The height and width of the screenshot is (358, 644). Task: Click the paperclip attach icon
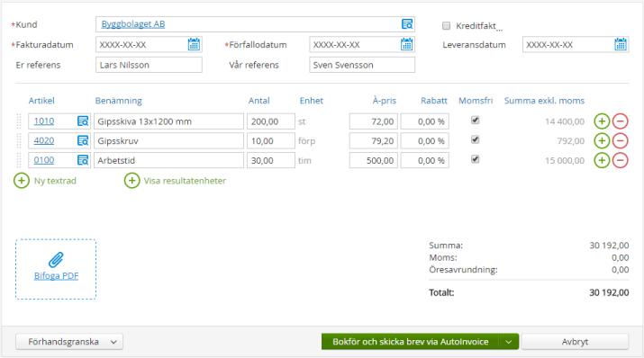point(56,260)
